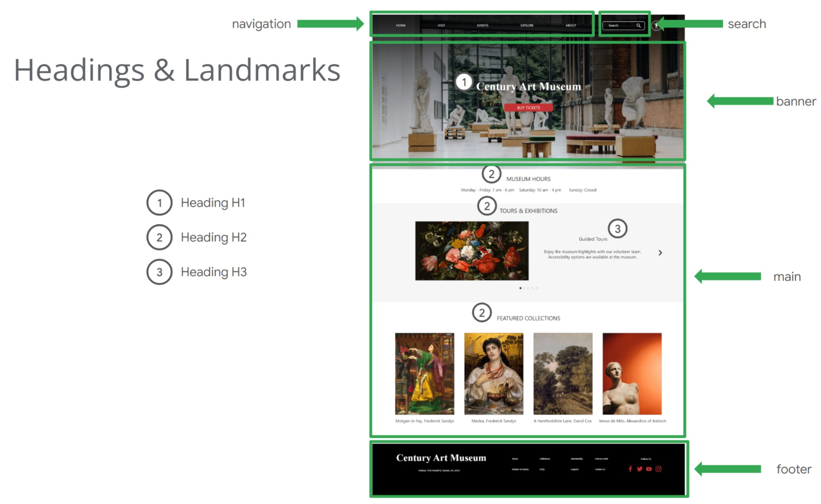The height and width of the screenshot is (504, 821).
Task: Select the last carousel pagination dot
Action: pos(537,288)
